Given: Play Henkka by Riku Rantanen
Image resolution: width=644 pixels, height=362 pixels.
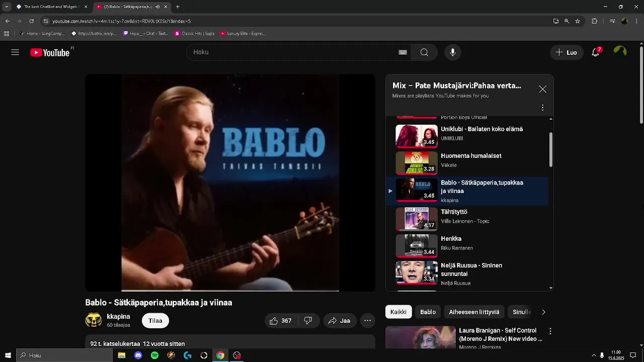Looking at the screenshot, I should click(468, 245).
